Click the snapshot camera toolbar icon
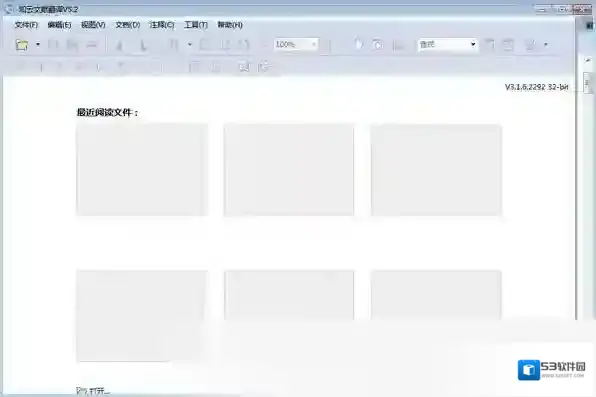596x397 pixels. (x=377, y=45)
